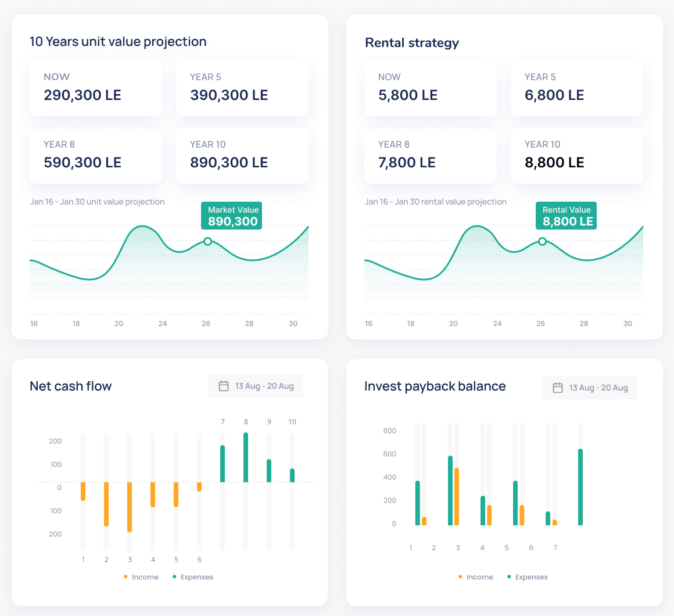Select the YEAR 5 390,300 LE card
This screenshot has width=674, height=616.
pyautogui.click(x=242, y=88)
